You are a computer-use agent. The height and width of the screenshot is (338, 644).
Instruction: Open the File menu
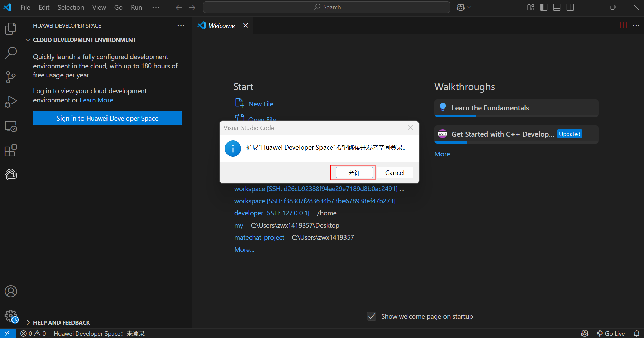[x=25, y=7]
